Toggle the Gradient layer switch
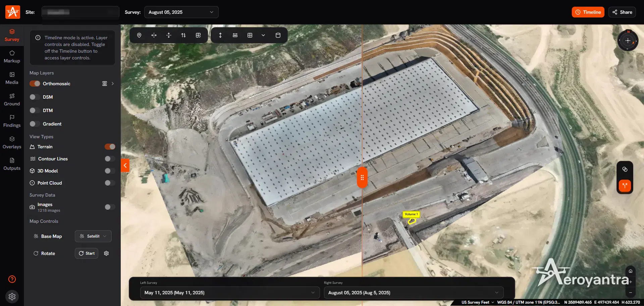Viewport: 644px width, 306px height. 35,124
